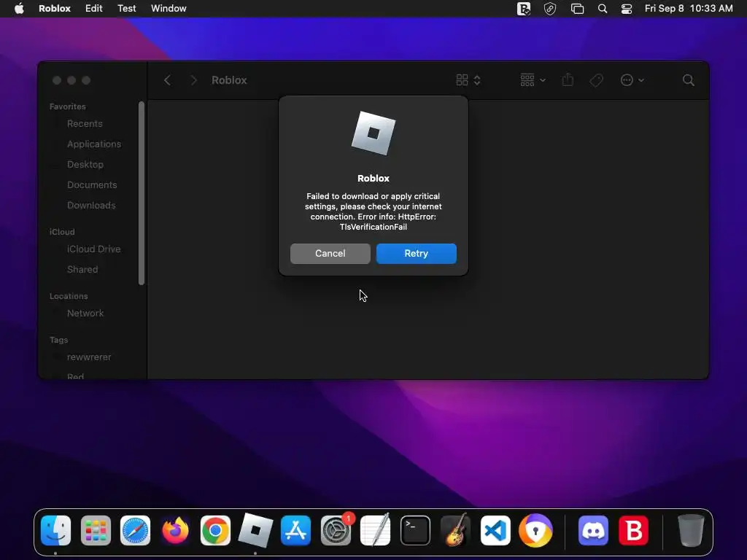Click the date and time clock
Viewport: 747px width, 560px height.
[689, 9]
